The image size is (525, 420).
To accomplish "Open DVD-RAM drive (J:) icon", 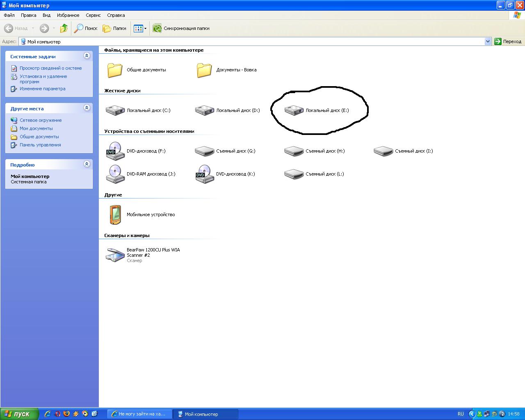I will point(115,174).
